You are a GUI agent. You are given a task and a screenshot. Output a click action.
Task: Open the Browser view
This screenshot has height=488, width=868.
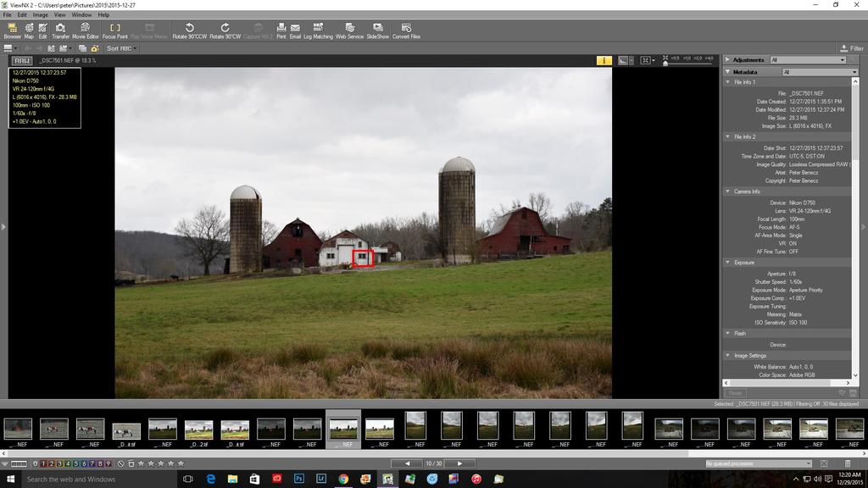coord(12,31)
